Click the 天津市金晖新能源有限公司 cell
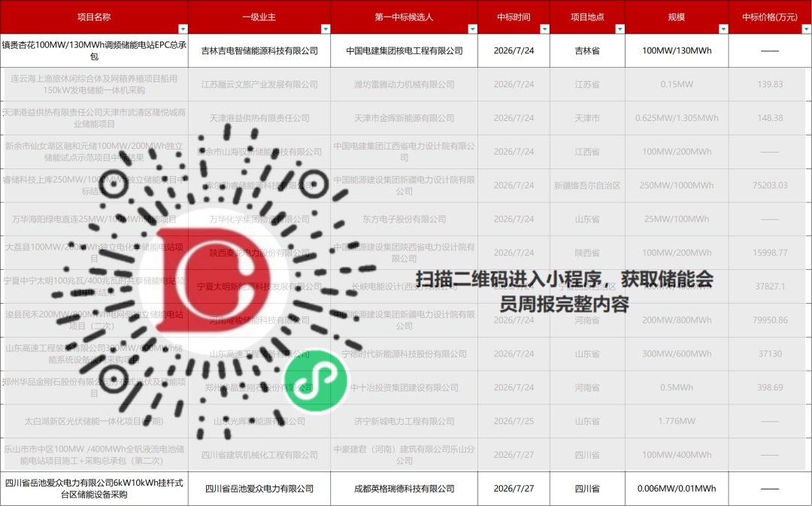 click(404, 118)
